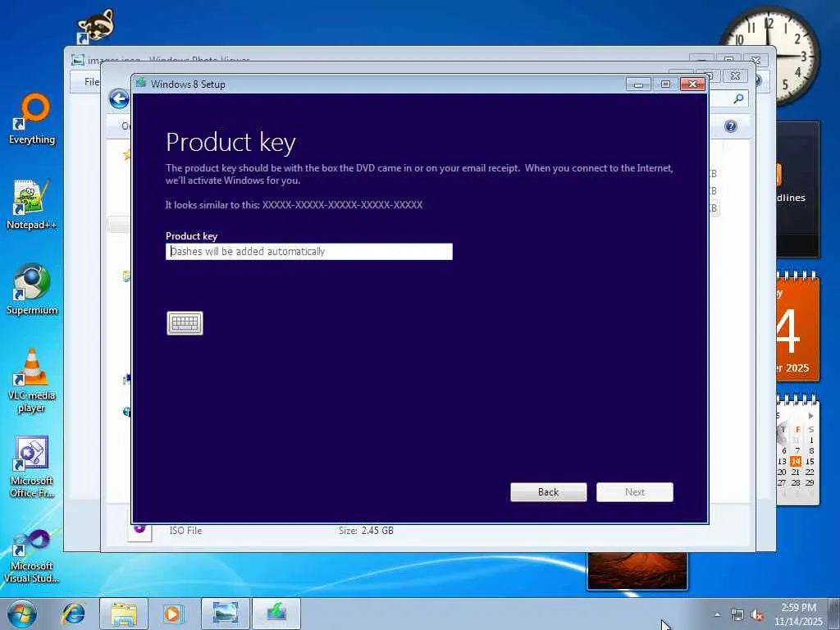Switch to Windows 8 Setup taskbar button
Viewport: 840px width, 630px height.
coord(276,614)
